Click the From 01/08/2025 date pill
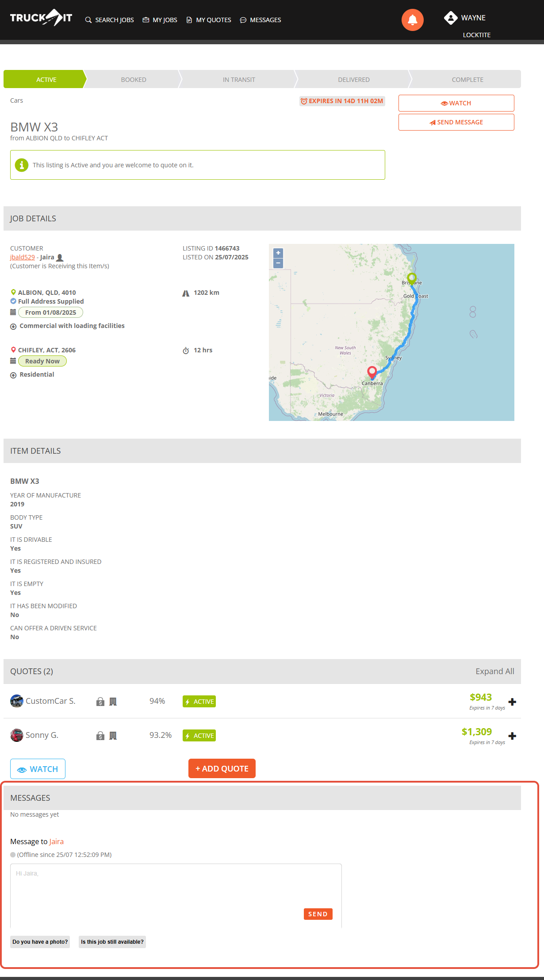The width and height of the screenshot is (544, 980). (x=50, y=313)
